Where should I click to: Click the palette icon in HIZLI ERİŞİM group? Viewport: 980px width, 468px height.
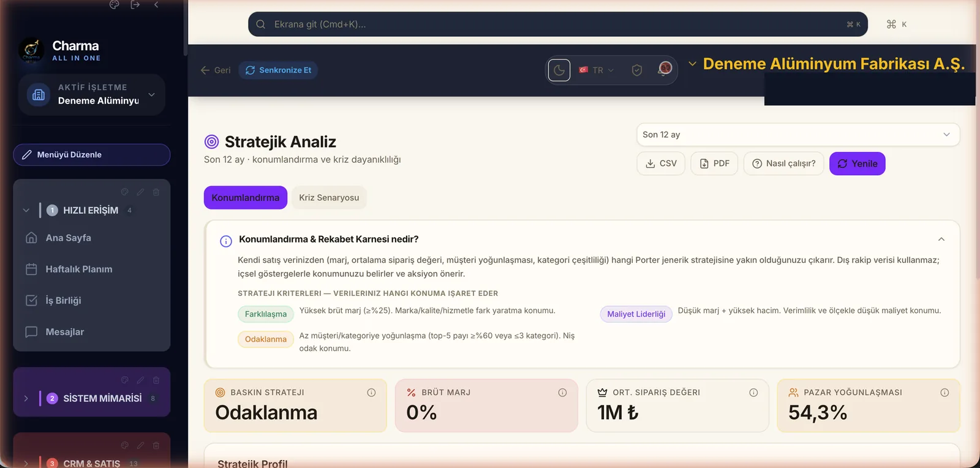(125, 192)
